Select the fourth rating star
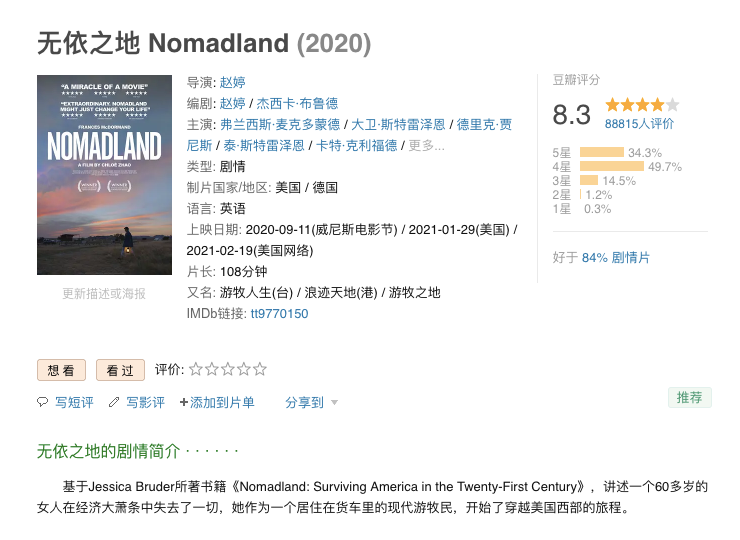Viewport: 740px width, 540px height. point(244,369)
